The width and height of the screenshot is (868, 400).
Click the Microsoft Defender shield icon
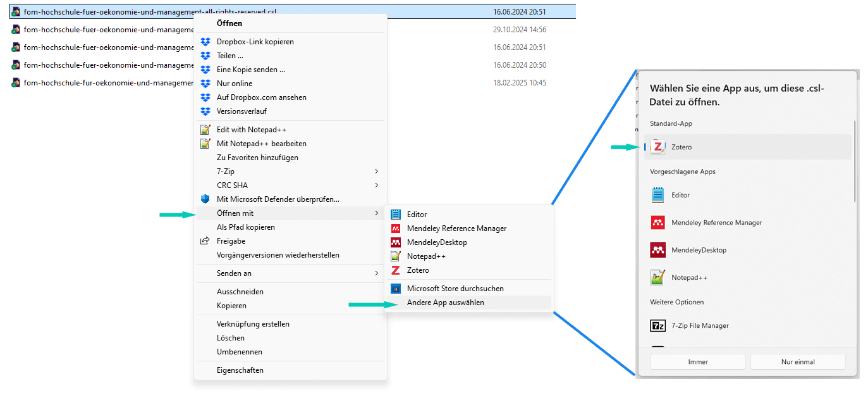205,199
